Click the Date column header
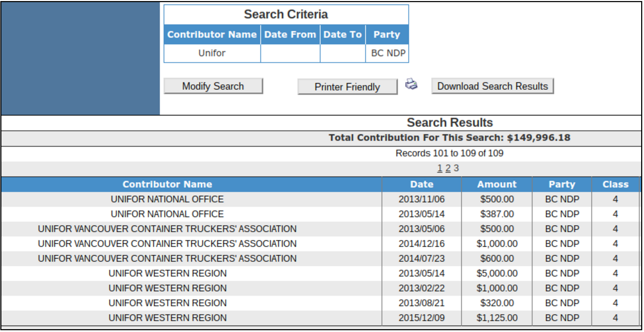Viewport: 644px width, 332px height. click(x=422, y=184)
